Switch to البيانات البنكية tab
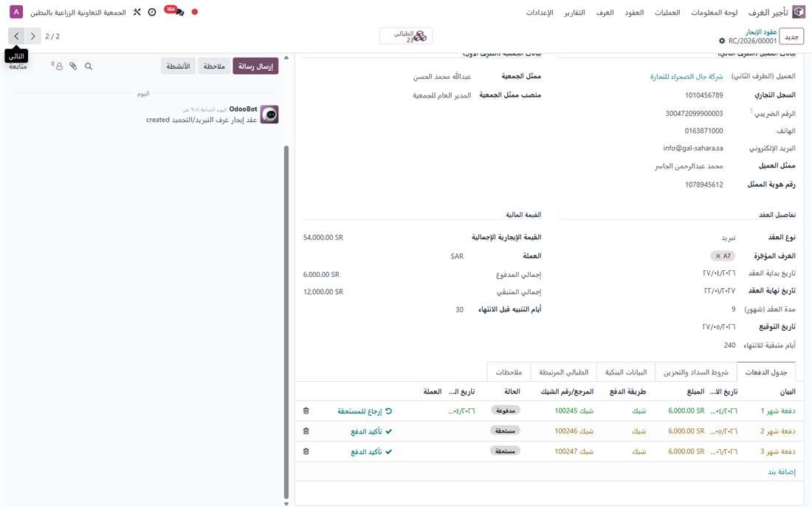The image size is (812, 508). (625, 372)
